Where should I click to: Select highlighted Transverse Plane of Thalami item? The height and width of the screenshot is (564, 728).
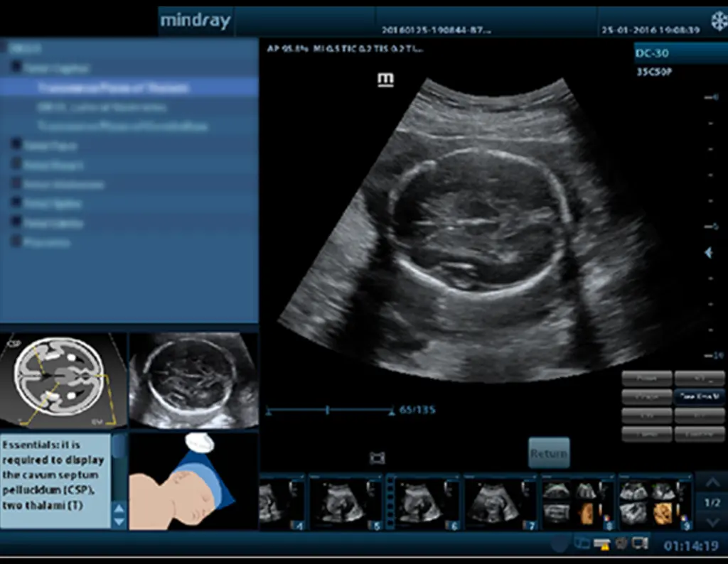coord(114,88)
